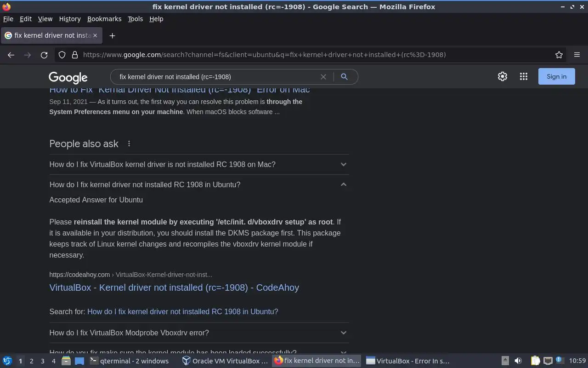This screenshot has height=368, width=588.
Task: Open the network status tray icon
Action: click(548, 361)
